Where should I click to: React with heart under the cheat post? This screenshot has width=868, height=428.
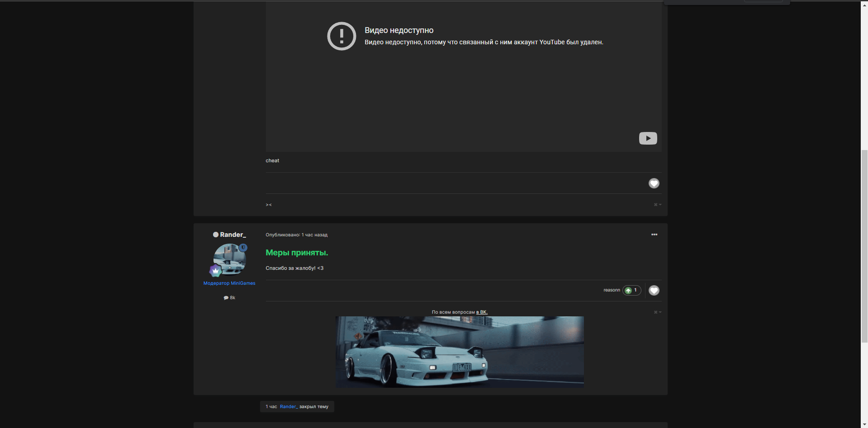pos(654,183)
